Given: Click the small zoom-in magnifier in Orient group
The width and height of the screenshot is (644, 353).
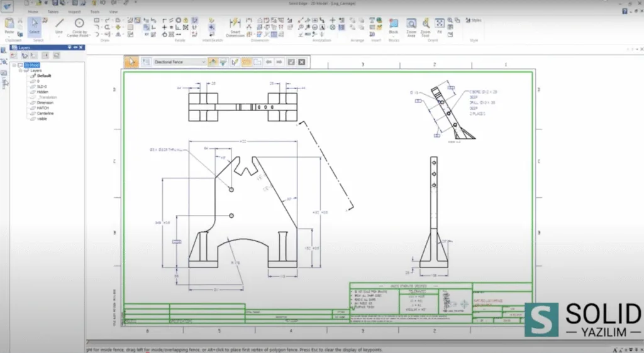Looking at the screenshot, I should point(450,20).
